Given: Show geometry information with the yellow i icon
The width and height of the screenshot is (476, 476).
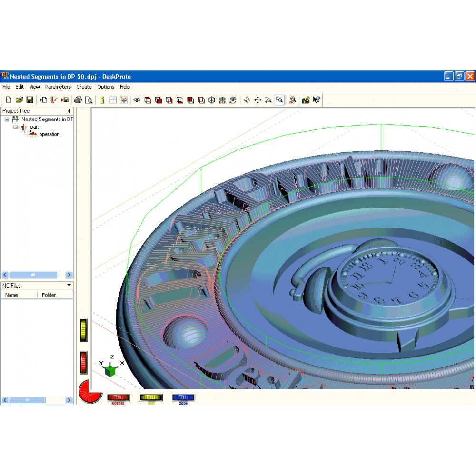Looking at the screenshot, I should point(102,99).
